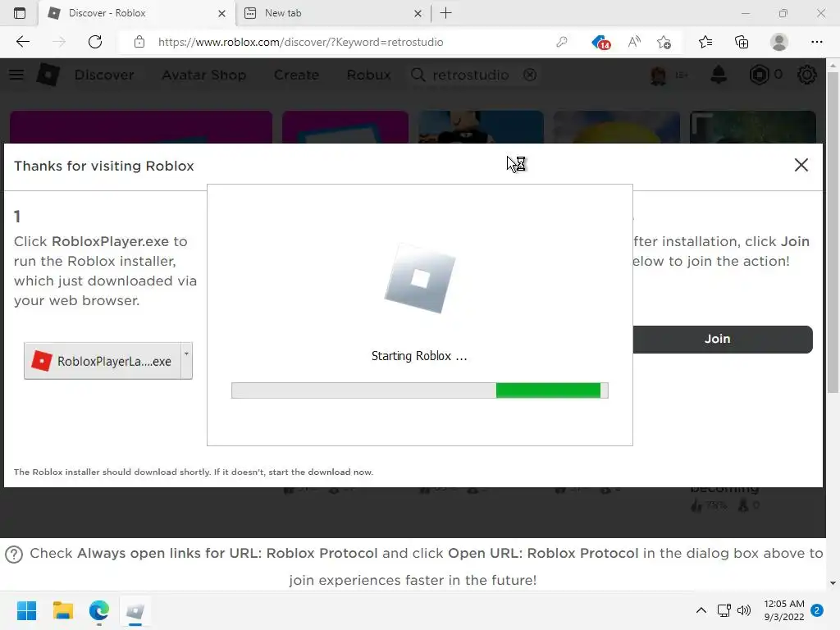The width and height of the screenshot is (840, 630).
Task: Open the Avatar Shop menu item
Action: pyautogui.click(x=203, y=75)
